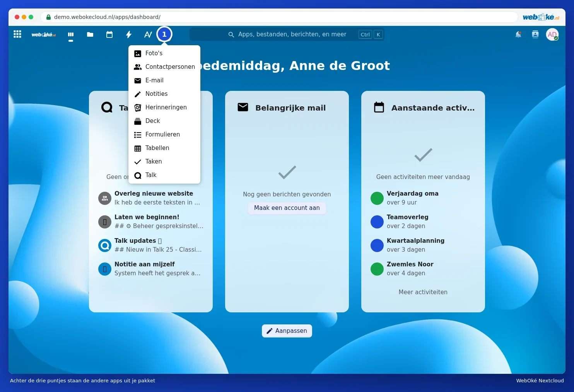Click the Overleg nieuwe website group avatar

(105, 198)
